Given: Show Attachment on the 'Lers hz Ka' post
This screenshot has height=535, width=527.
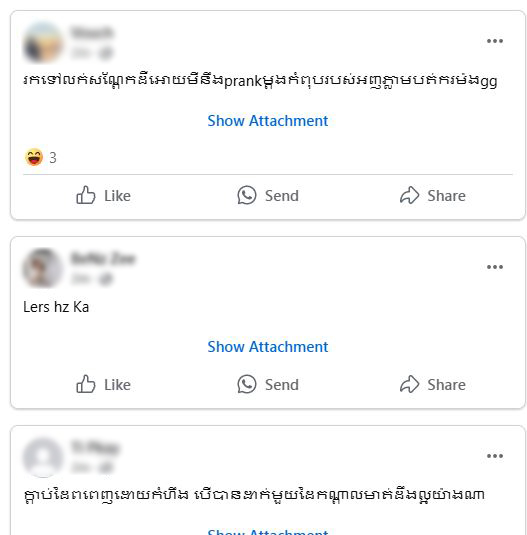Looking at the screenshot, I should coord(268,347).
